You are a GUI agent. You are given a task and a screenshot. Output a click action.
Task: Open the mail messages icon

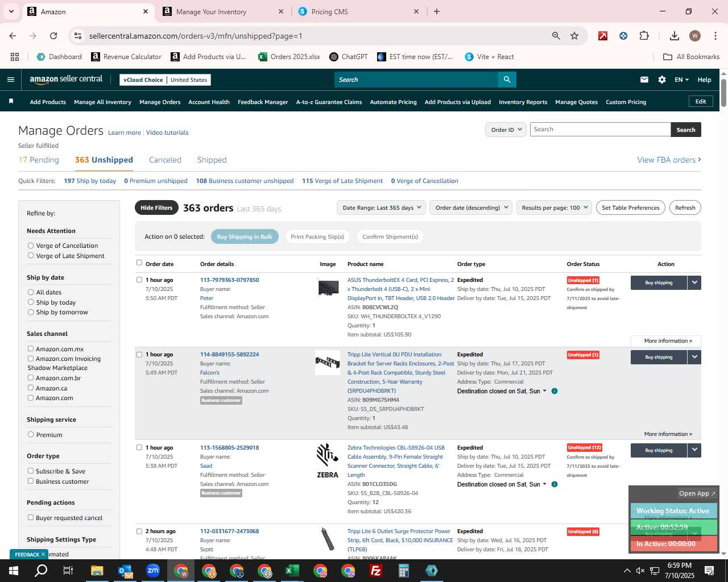[644, 80]
